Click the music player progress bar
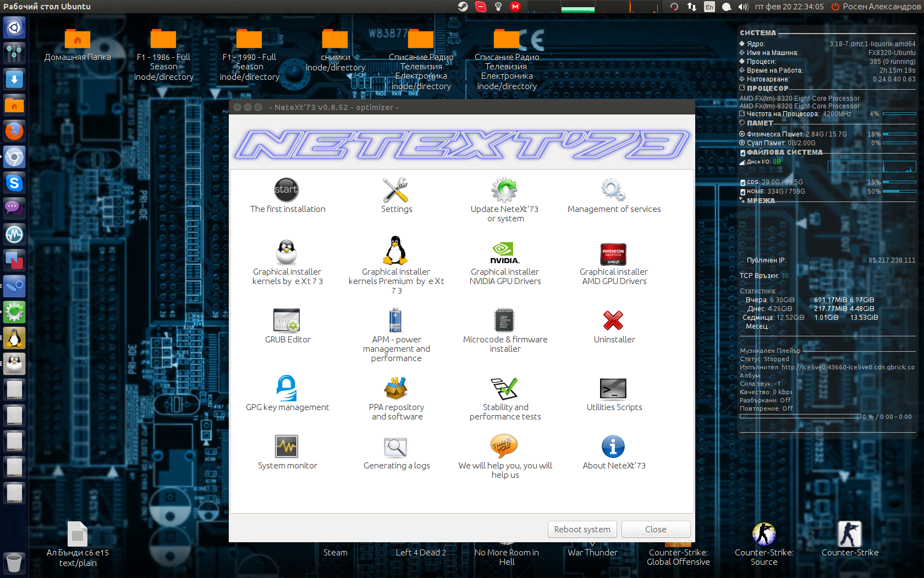924x578 pixels. (800, 417)
